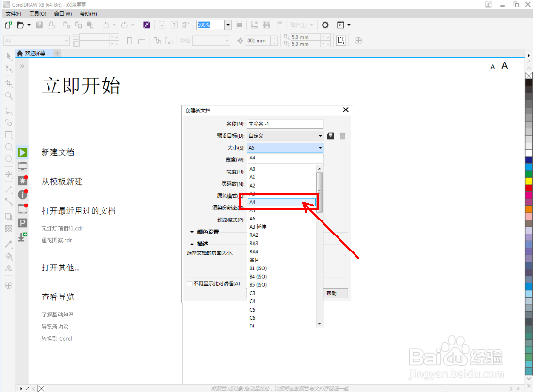Viewport: 533px width, 392px height.
Task: Click the smaller text size A icon
Action: 493,67
